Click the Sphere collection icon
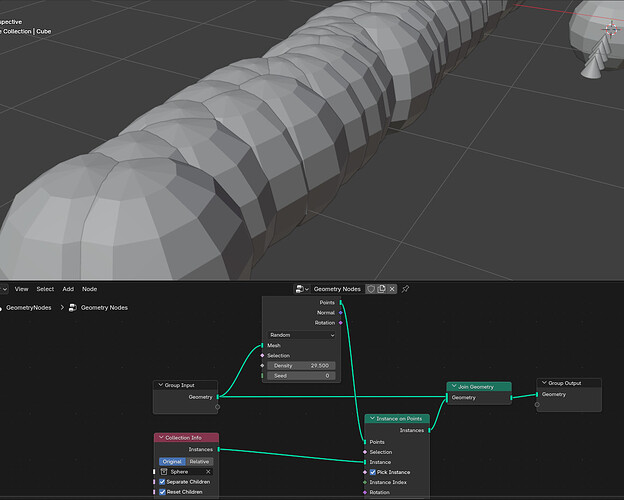 tap(164, 472)
